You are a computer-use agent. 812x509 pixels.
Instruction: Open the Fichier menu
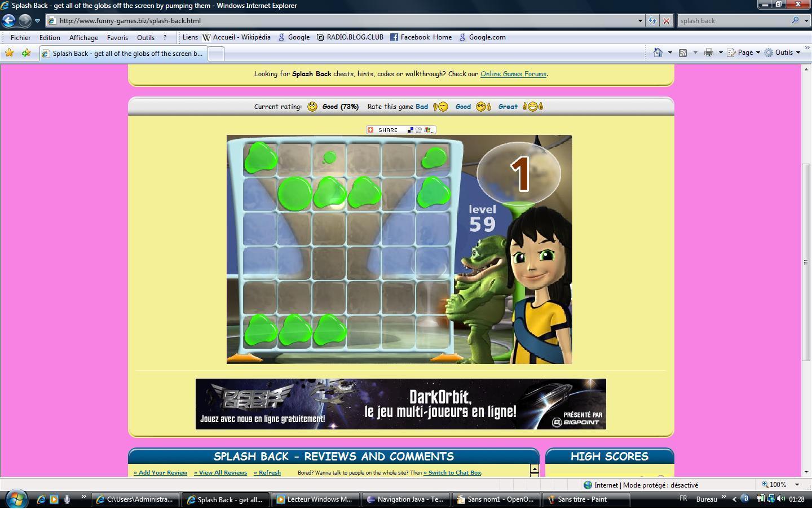20,38
